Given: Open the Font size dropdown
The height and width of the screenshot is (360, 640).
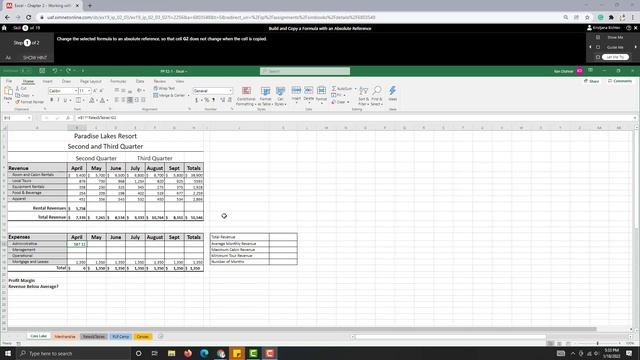Looking at the screenshot, I should [x=89, y=91].
